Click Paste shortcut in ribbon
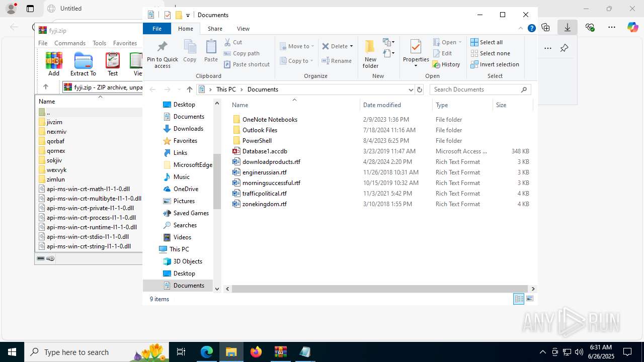 click(247, 64)
